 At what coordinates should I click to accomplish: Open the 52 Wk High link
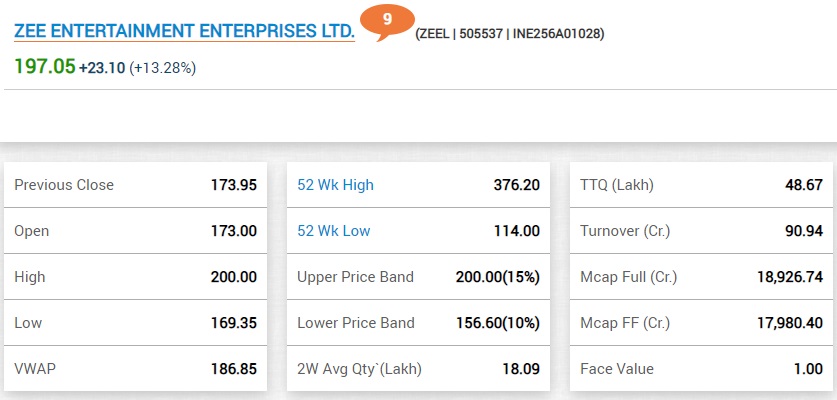pyautogui.click(x=335, y=185)
